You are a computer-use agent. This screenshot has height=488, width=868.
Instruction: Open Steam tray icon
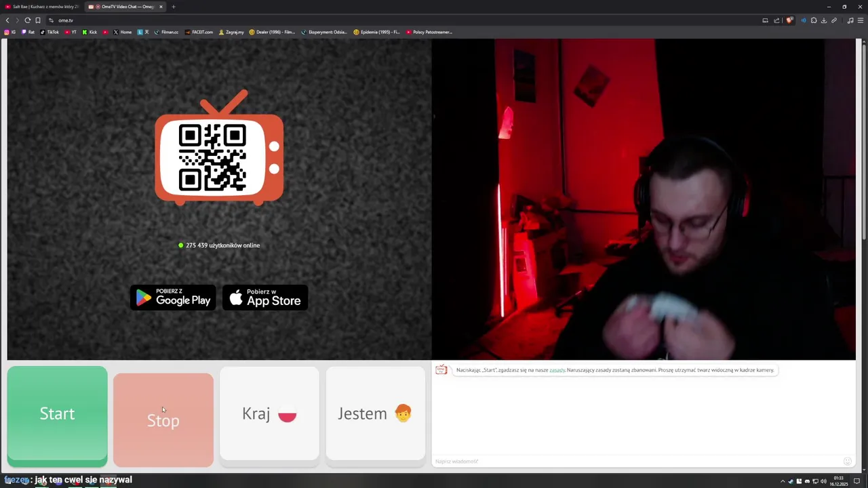(x=791, y=481)
